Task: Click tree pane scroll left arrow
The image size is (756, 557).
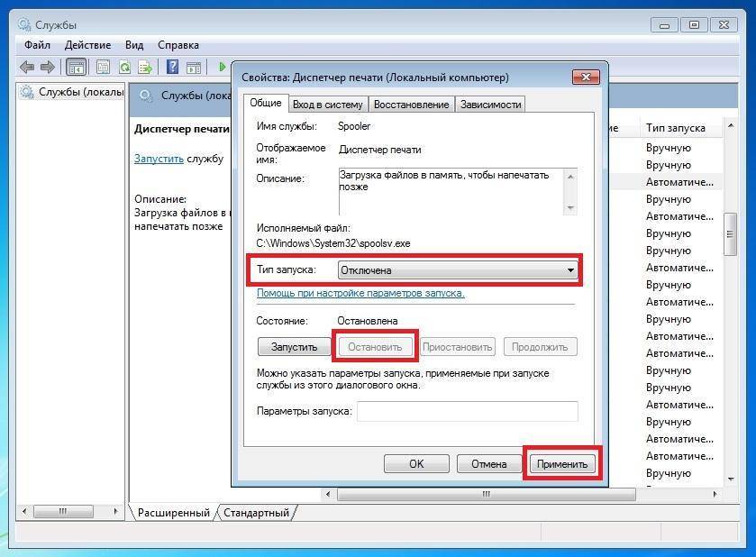Action: (x=24, y=511)
